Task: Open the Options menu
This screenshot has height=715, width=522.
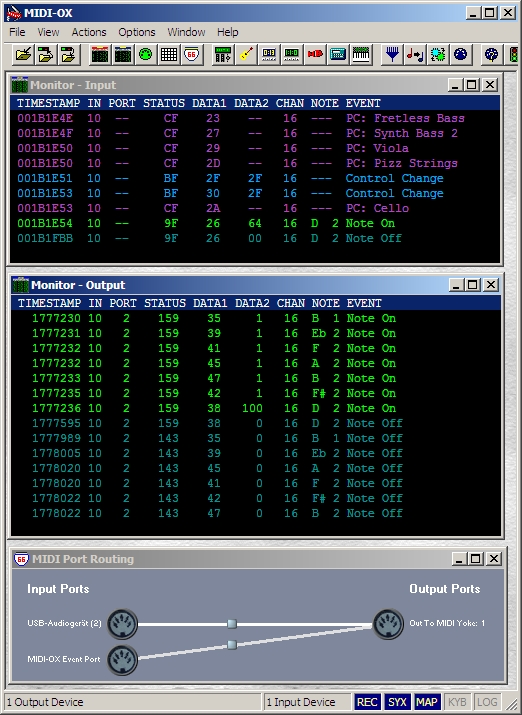Action: pos(137,32)
